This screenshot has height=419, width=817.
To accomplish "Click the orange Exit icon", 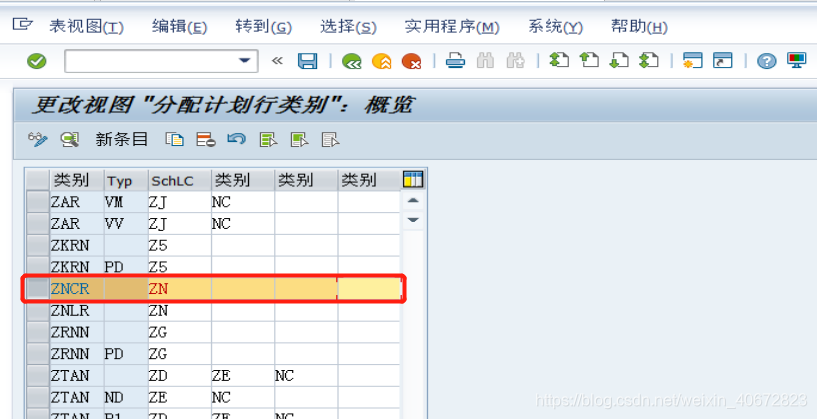I will click(x=381, y=62).
